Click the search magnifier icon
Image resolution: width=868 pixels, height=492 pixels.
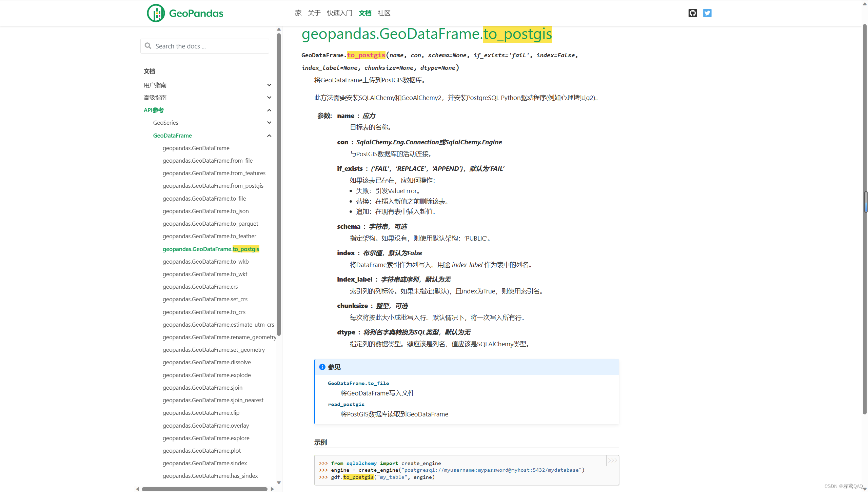[x=148, y=46]
